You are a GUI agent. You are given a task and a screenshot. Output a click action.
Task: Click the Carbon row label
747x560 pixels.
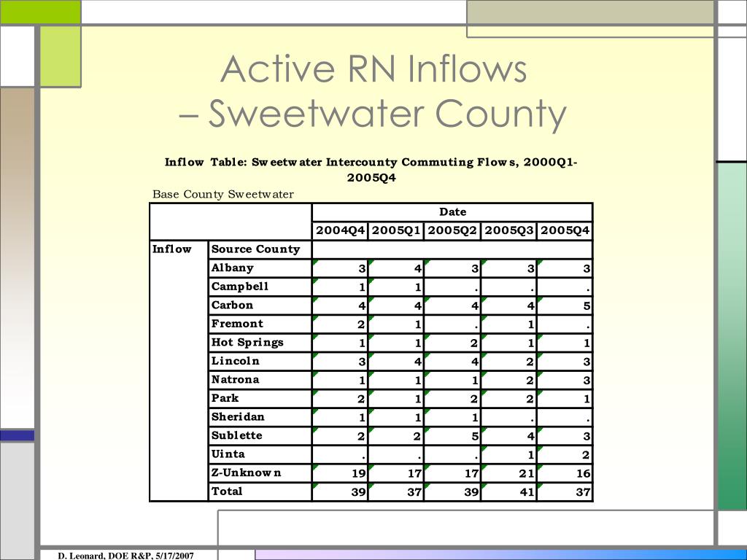click(232, 305)
